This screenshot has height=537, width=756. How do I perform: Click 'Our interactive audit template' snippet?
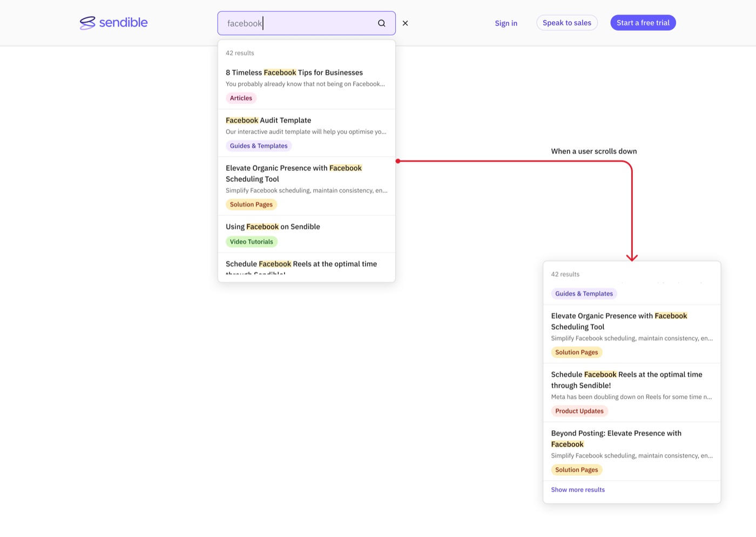[x=306, y=132]
